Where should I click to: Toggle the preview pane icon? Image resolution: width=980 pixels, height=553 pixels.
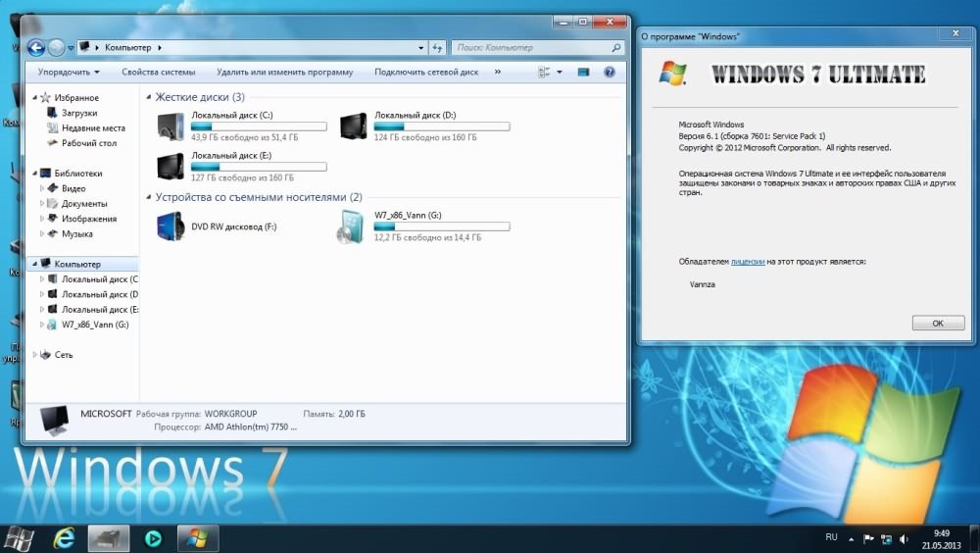(583, 72)
